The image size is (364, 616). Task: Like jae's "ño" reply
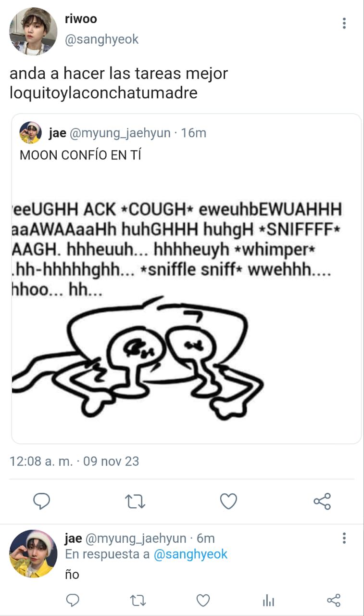pyautogui.click(x=203, y=600)
